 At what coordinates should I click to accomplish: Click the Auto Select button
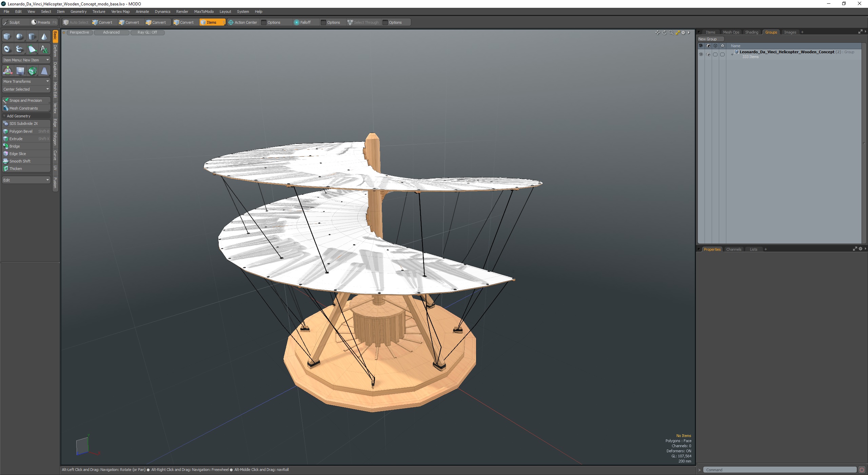(x=76, y=22)
